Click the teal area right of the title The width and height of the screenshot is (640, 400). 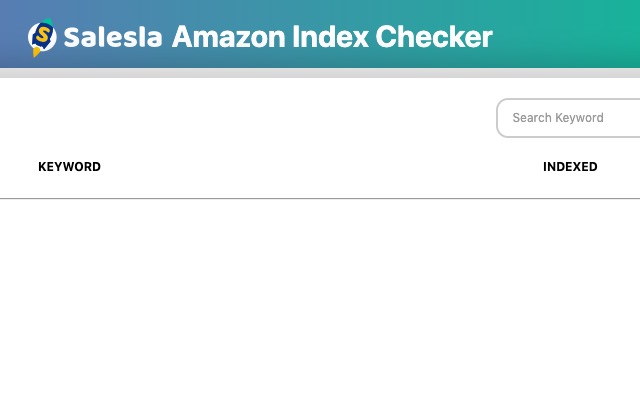coord(570,35)
